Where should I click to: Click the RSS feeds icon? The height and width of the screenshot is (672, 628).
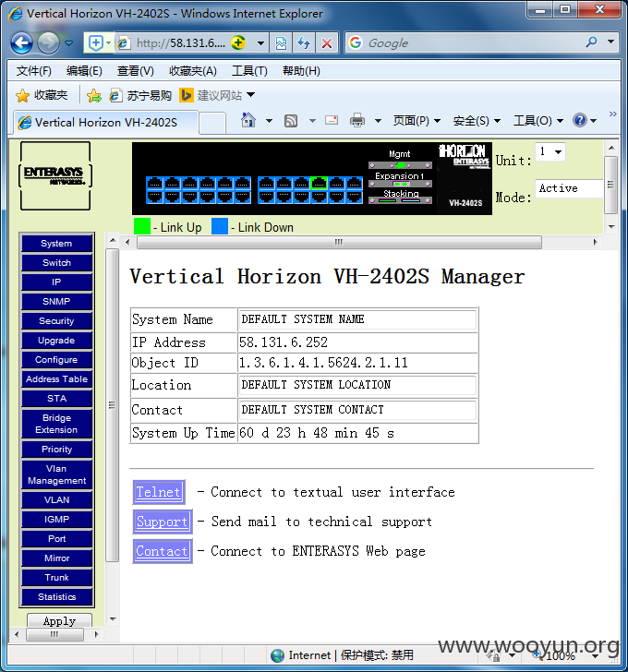(x=291, y=121)
